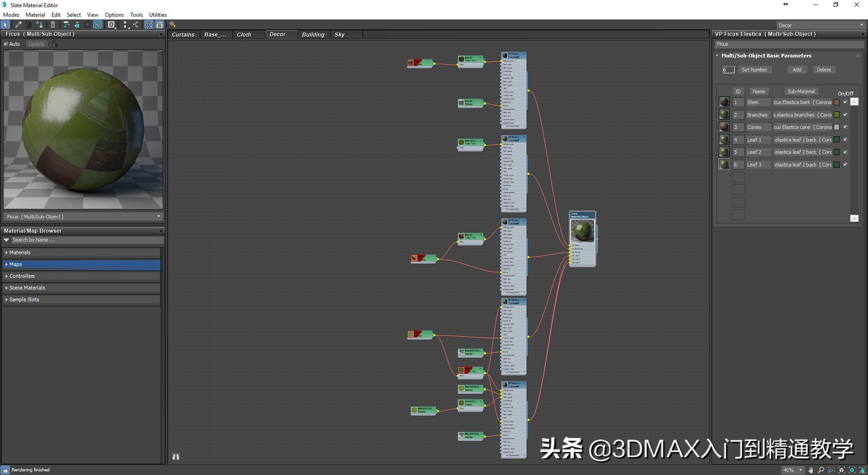Uncheck the Leaf 3 sub-material On/Off box
Screen dimensions: 868x475
coord(845,164)
